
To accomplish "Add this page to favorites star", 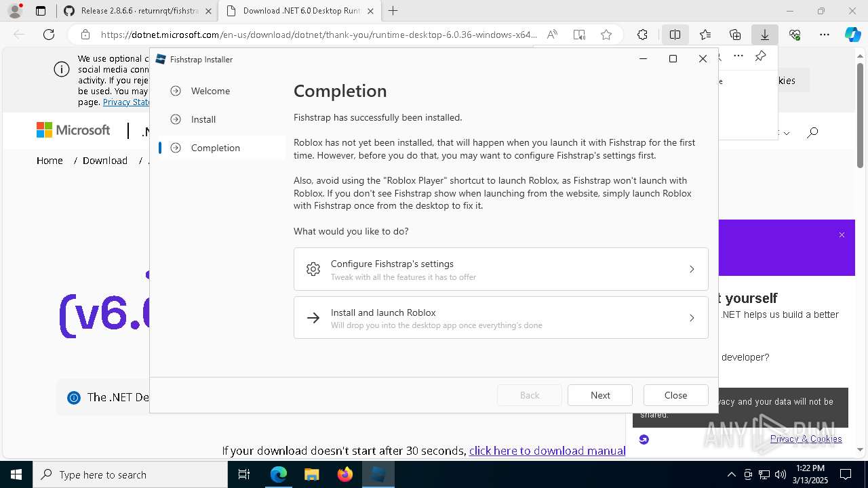I will click(x=606, y=35).
